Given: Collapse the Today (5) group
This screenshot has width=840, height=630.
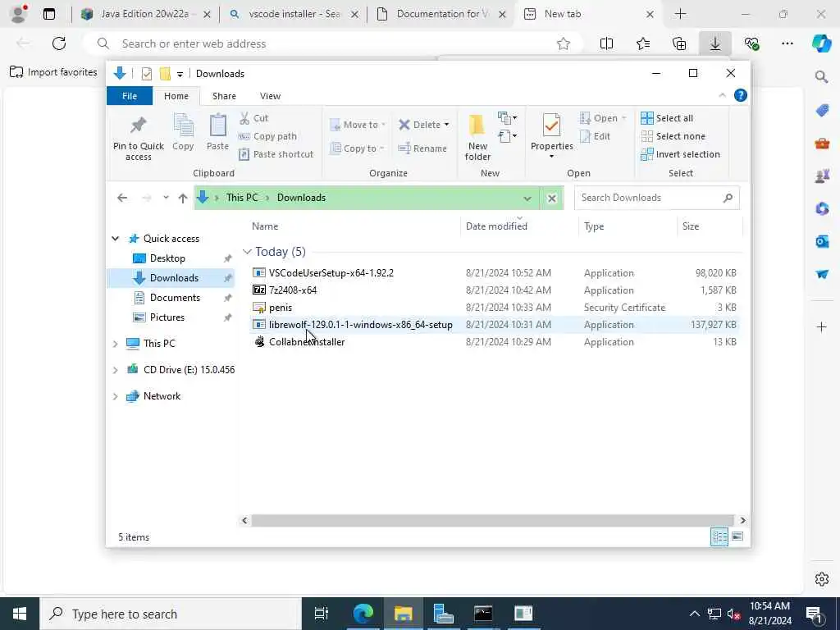Looking at the screenshot, I should [x=247, y=251].
